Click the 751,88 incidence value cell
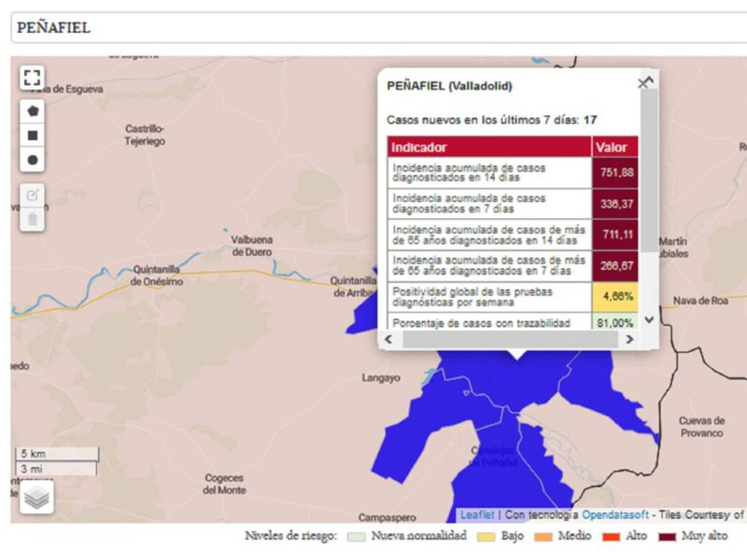The height and width of the screenshot is (560, 747). pos(614,173)
